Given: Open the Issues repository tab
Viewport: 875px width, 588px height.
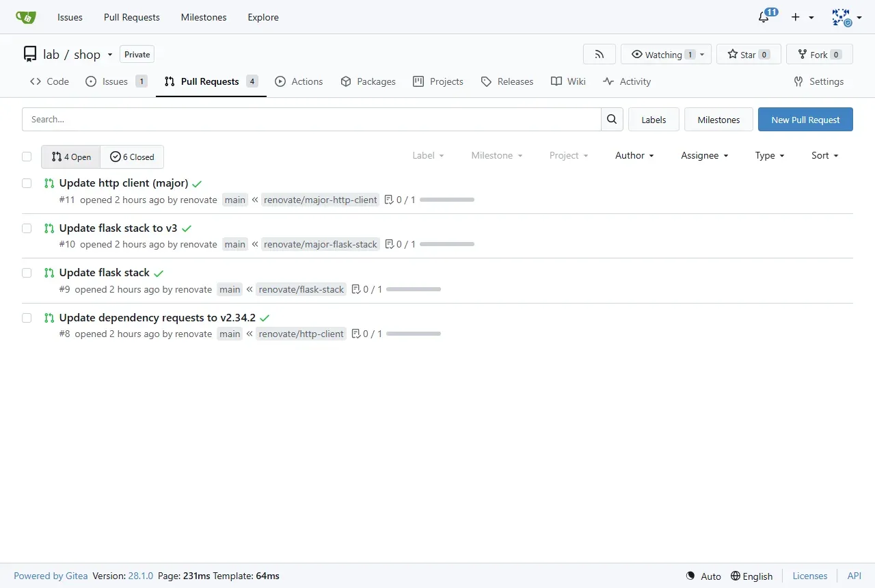Looking at the screenshot, I should coord(116,81).
